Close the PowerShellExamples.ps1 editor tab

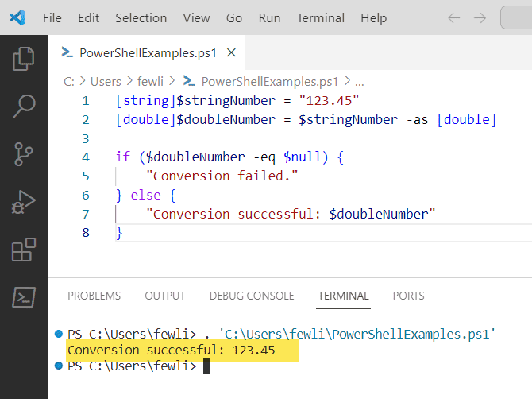pyautogui.click(x=231, y=52)
